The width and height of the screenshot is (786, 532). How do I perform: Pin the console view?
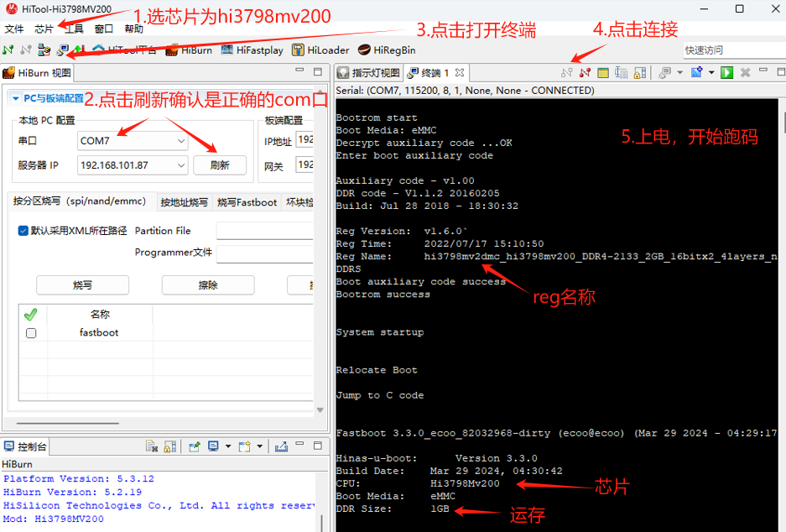tap(194, 446)
